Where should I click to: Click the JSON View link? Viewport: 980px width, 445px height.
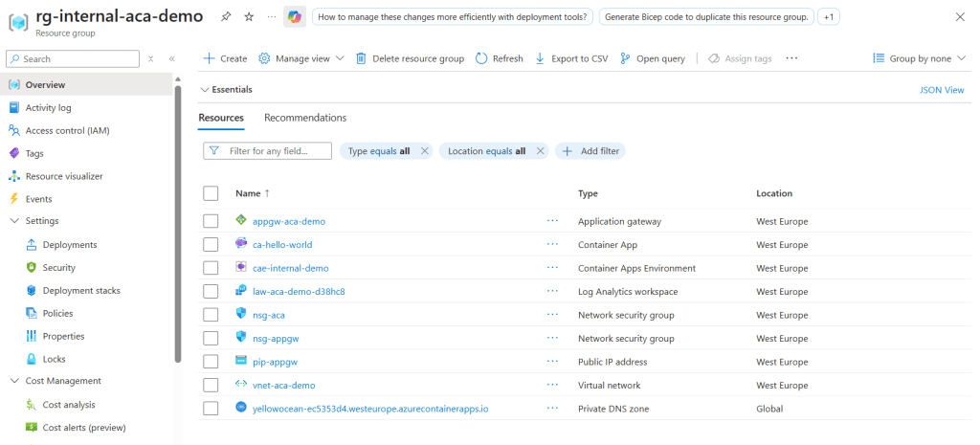(x=941, y=90)
